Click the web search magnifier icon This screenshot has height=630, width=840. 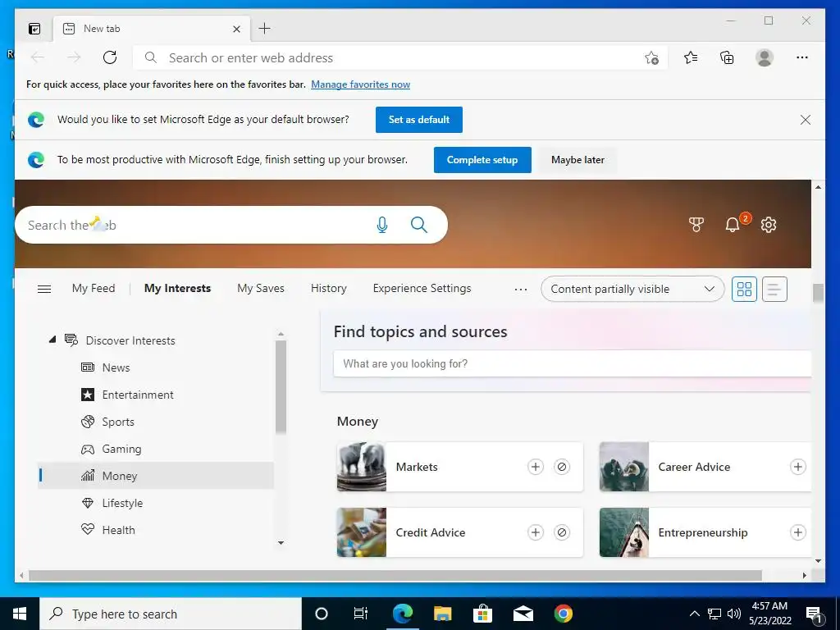point(419,225)
